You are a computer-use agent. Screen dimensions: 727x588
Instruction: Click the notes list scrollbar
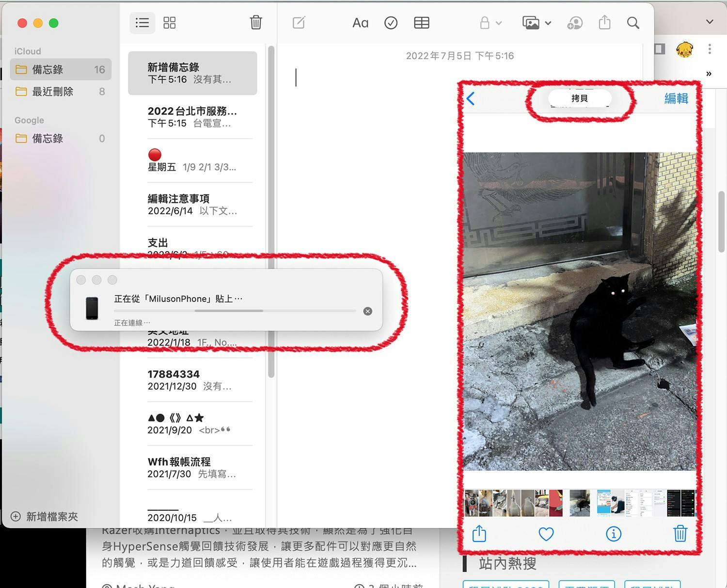271,211
